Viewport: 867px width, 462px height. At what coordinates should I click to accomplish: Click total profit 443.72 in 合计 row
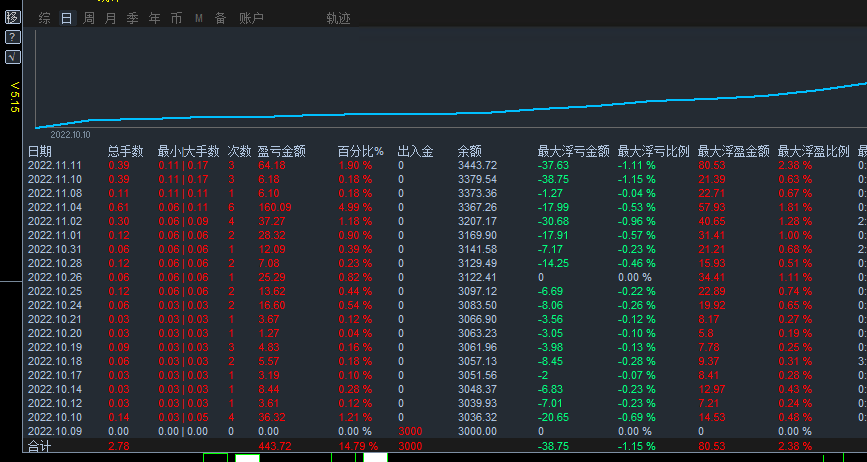click(275, 446)
